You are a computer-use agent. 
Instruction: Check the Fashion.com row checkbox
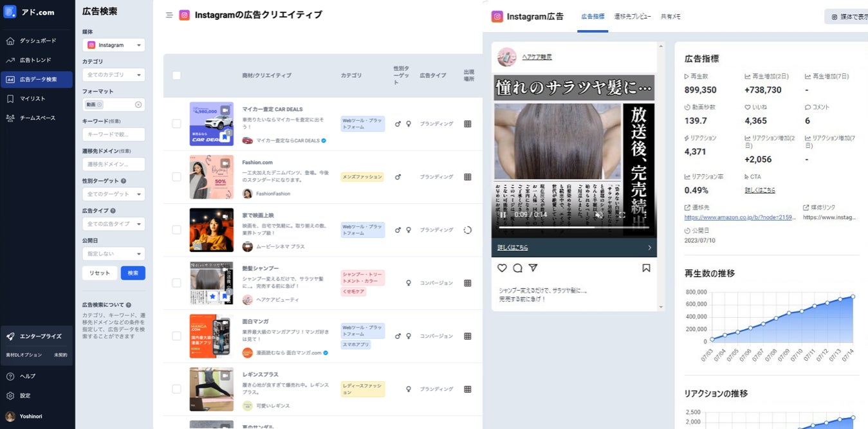coord(176,176)
